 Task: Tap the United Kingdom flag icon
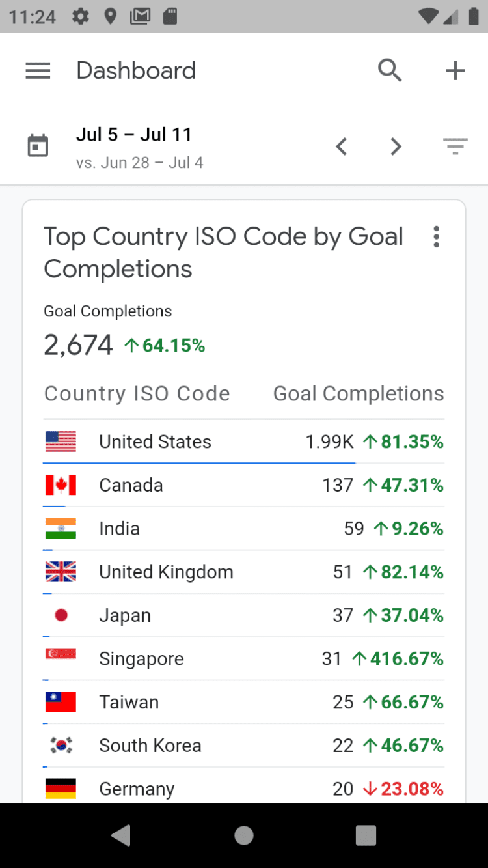click(x=61, y=572)
